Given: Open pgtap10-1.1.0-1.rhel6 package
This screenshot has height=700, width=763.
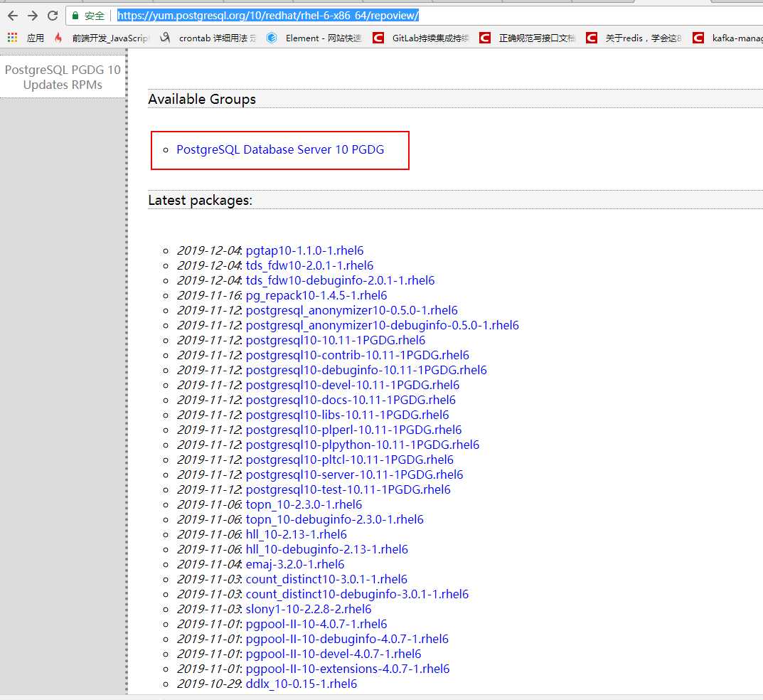Looking at the screenshot, I should (x=304, y=250).
